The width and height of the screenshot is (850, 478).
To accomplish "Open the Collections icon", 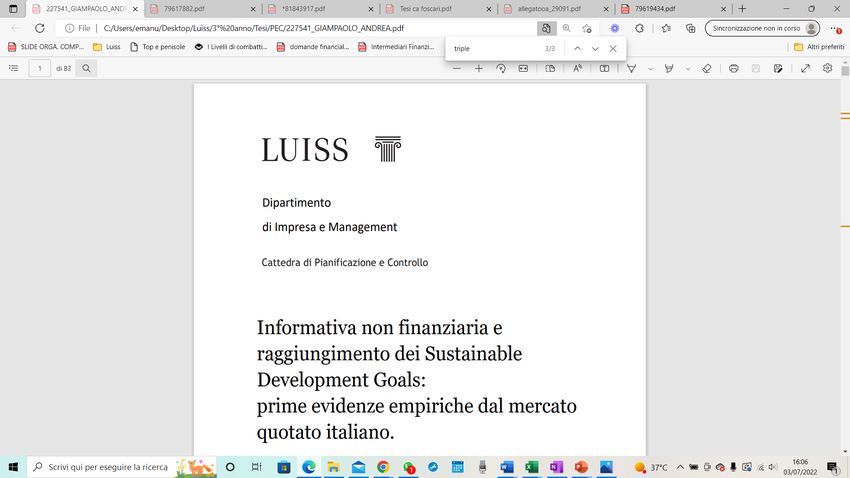I will [691, 28].
